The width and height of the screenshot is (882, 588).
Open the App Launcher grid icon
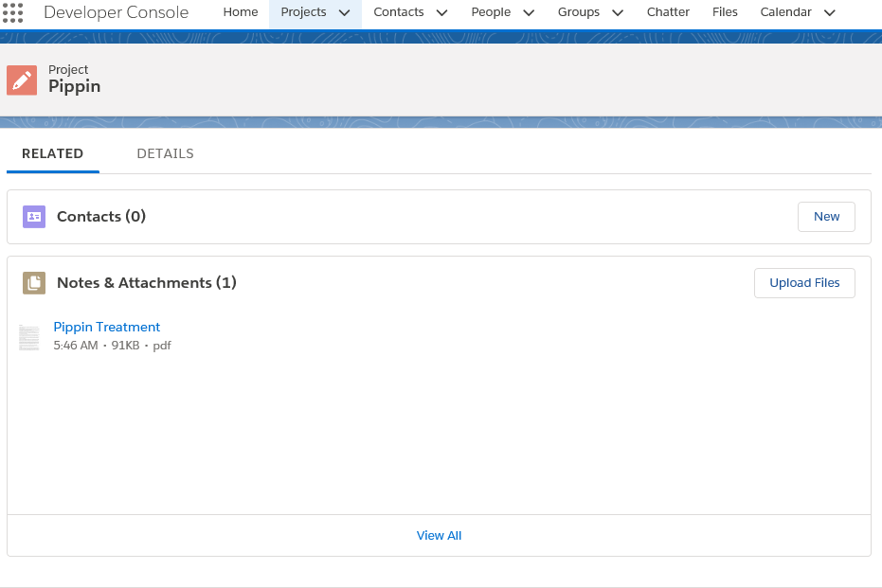12,12
